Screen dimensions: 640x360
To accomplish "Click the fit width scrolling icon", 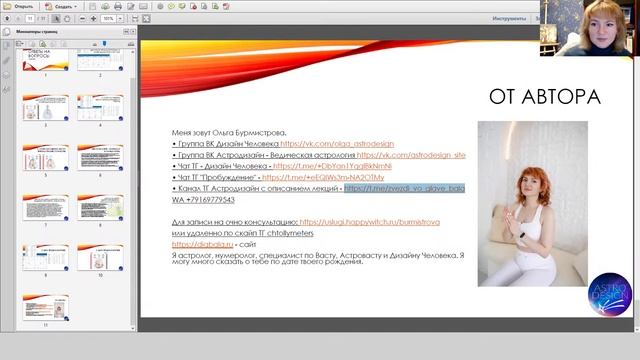I will pyautogui.click(x=135, y=18).
